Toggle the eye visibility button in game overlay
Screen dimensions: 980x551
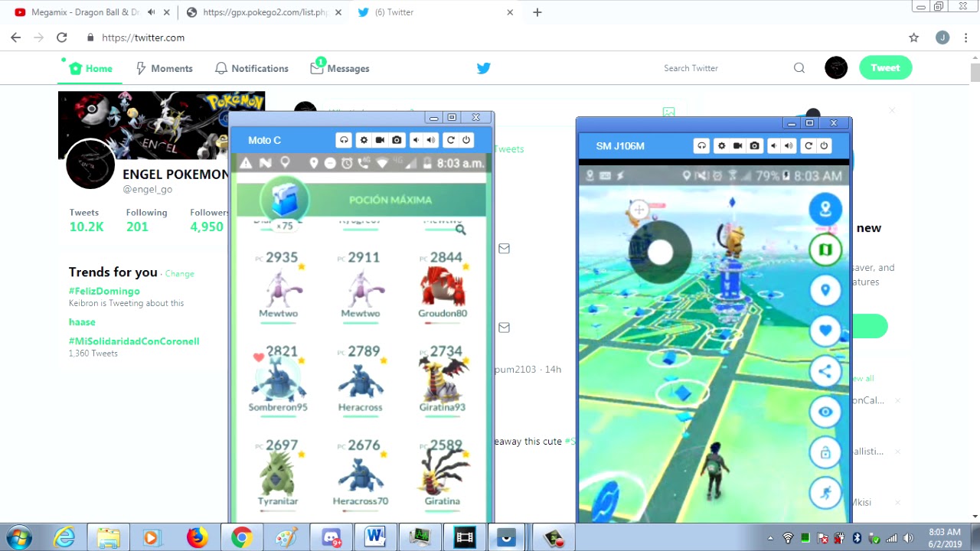(825, 412)
